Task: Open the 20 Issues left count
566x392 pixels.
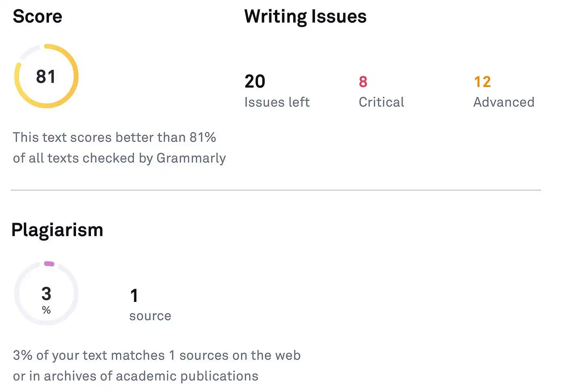Action: [x=255, y=81]
